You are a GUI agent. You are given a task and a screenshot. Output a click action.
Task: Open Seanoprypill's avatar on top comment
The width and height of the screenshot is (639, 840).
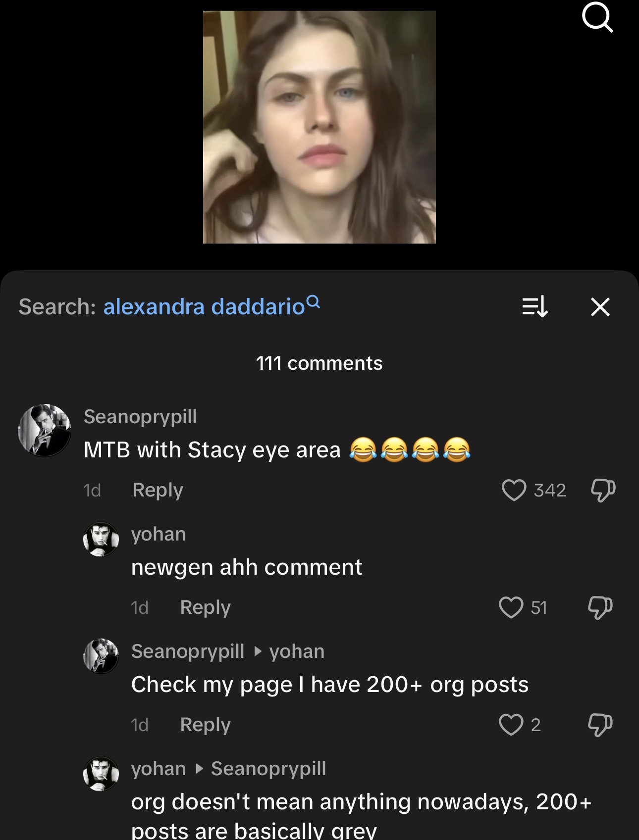45,430
